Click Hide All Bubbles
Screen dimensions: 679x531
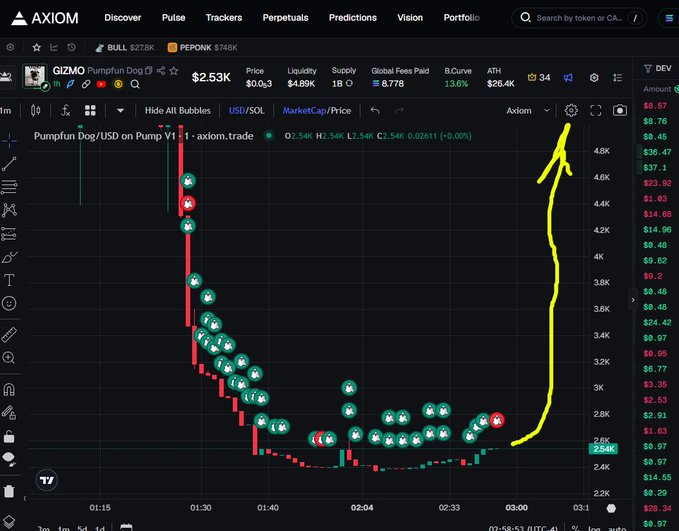click(178, 110)
